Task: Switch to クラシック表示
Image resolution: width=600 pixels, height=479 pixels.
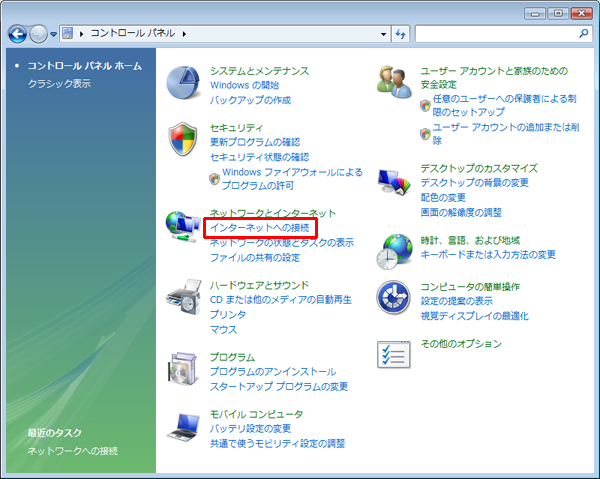Action: pos(59,83)
